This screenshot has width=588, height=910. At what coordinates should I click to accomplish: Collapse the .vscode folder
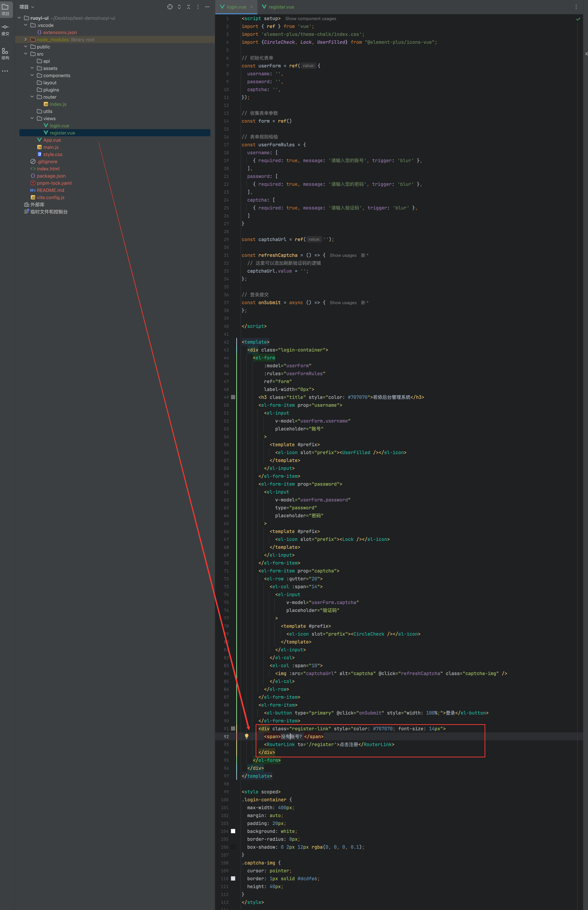26,25
